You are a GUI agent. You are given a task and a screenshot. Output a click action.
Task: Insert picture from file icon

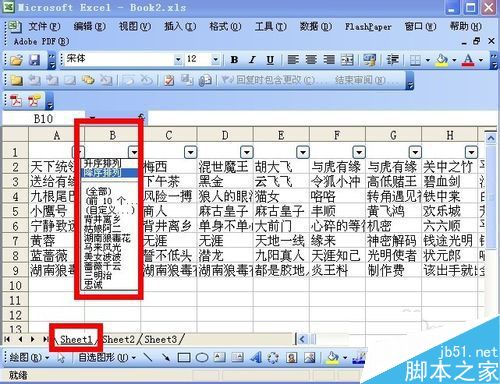tap(310, 358)
